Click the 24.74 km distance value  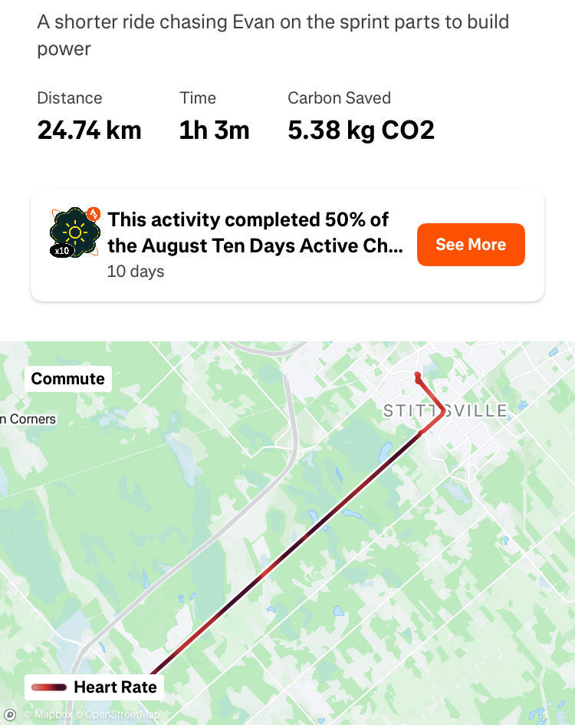pos(89,130)
